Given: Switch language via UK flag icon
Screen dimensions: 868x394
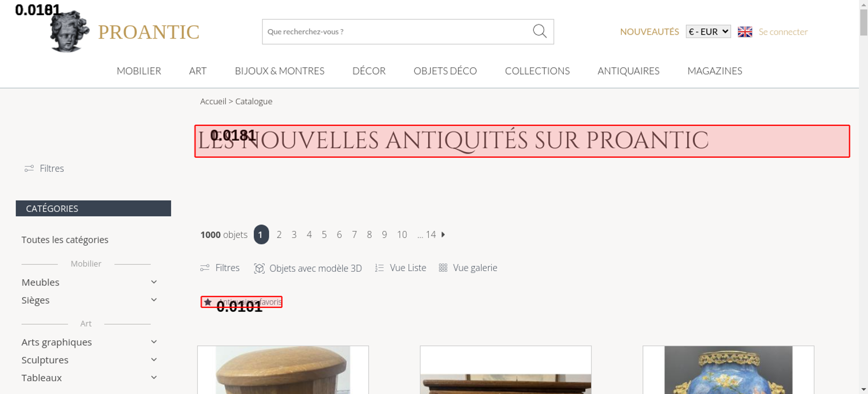Looking at the screenshot, I should point(745,32).
